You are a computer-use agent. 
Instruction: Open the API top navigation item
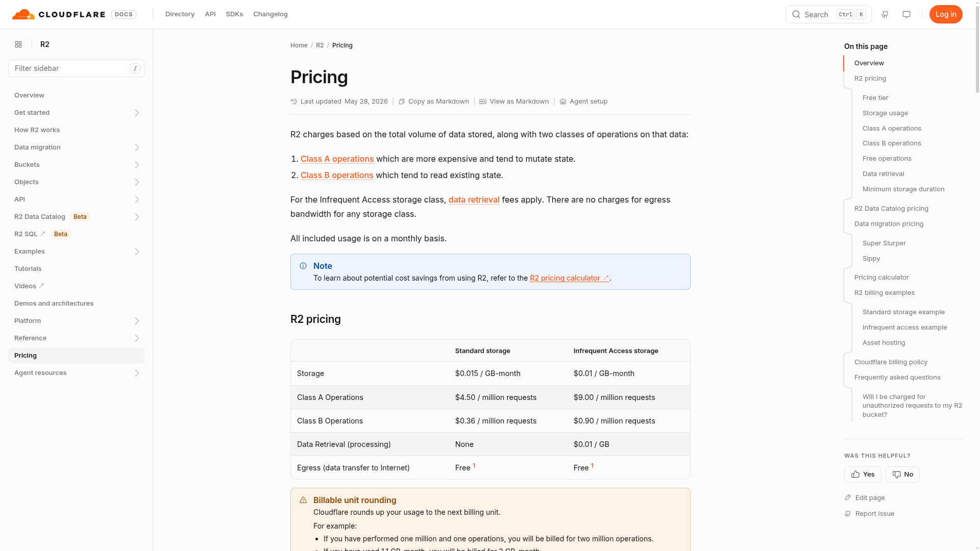point(210,14)
